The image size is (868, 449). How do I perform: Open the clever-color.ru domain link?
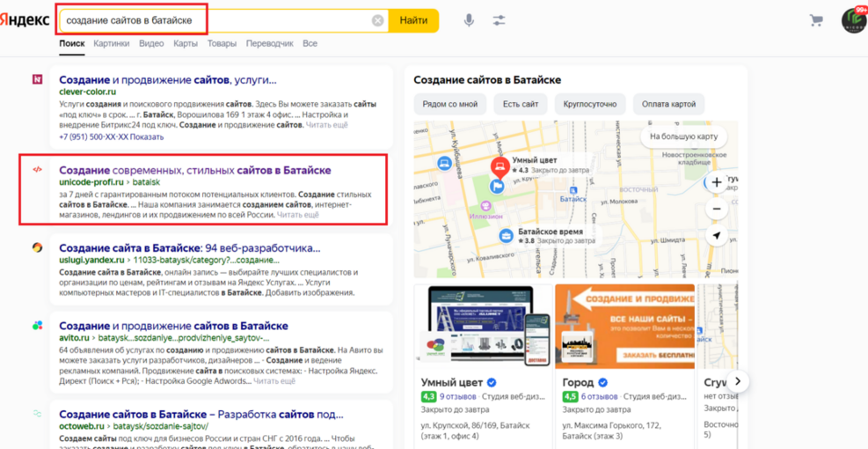87,92
